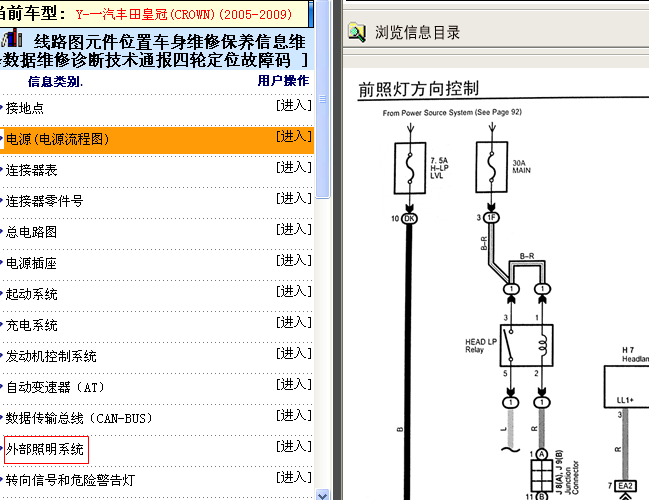Click the list scrollbar thumb

(x=322, y=99)
